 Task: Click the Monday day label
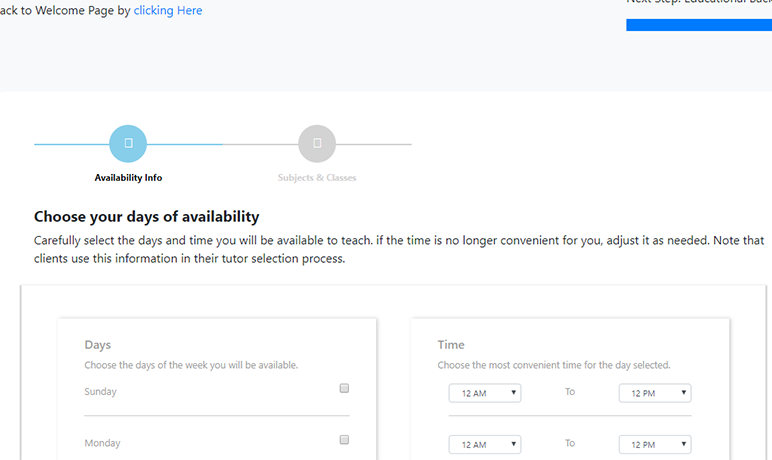click(x=100, y=443)
